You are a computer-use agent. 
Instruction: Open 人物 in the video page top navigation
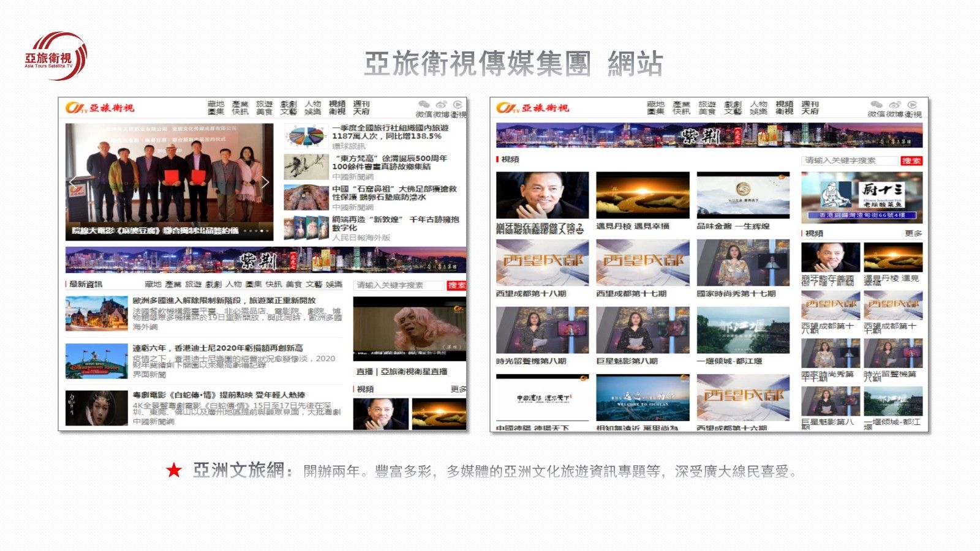coord(758,104)
